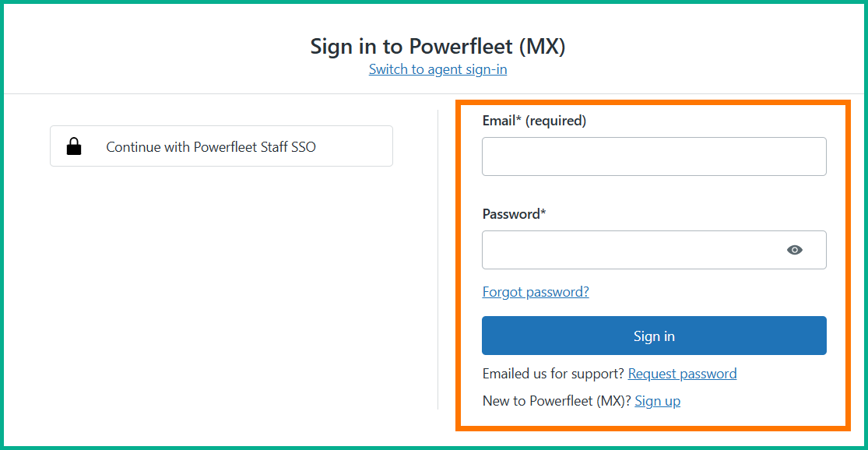Focus the Email input field
This screenshot has height=450, width=868.
pyautogui.click(x=654, y=156)
